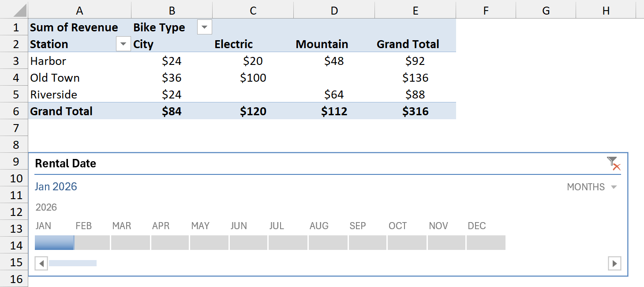Open the MONTHS time level dropdown
The image size is (644, 287).
(592, 187)
